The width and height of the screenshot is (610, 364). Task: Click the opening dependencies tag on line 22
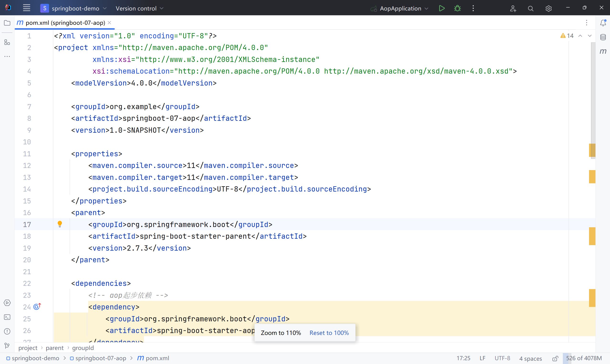click(101, 283)
